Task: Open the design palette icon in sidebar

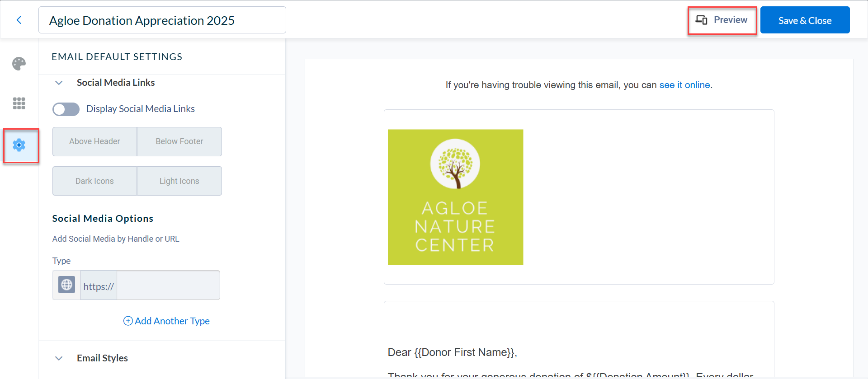Action: pos(19,64)
